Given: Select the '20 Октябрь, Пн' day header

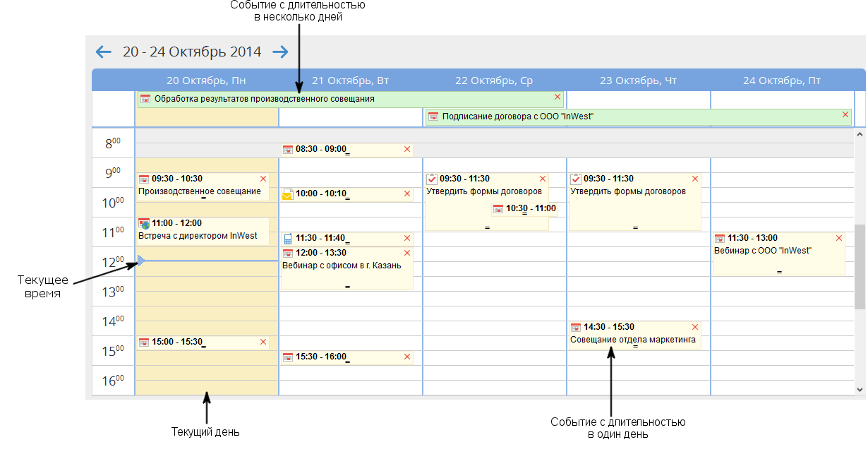Looking at the screenshot, I should tap(207, 81).
